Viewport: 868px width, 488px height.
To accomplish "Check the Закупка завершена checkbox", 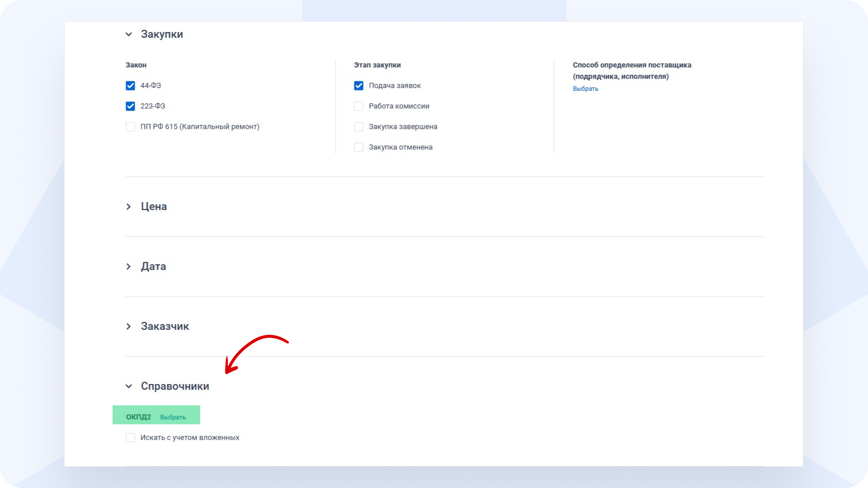I will click(x=359, y=127).
